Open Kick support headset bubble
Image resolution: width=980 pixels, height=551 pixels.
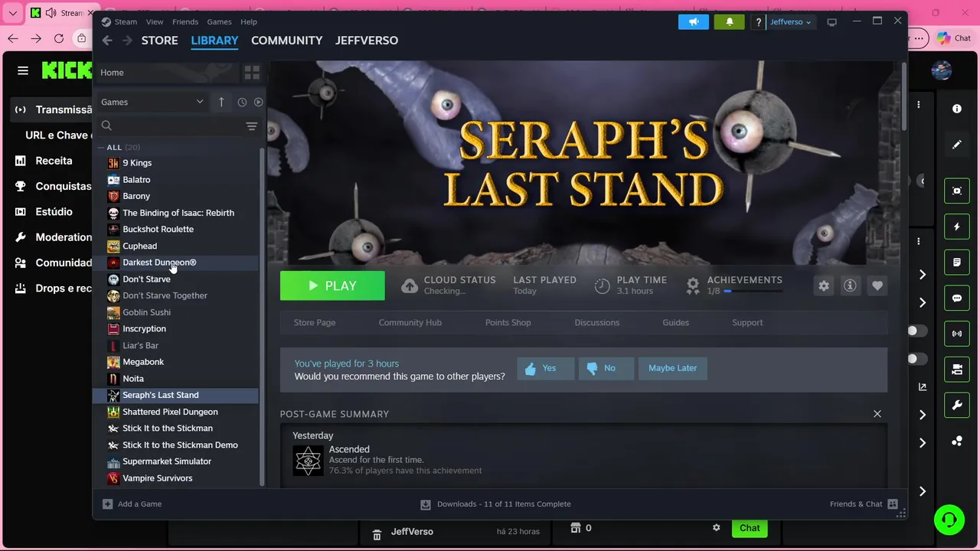(949, 520)
